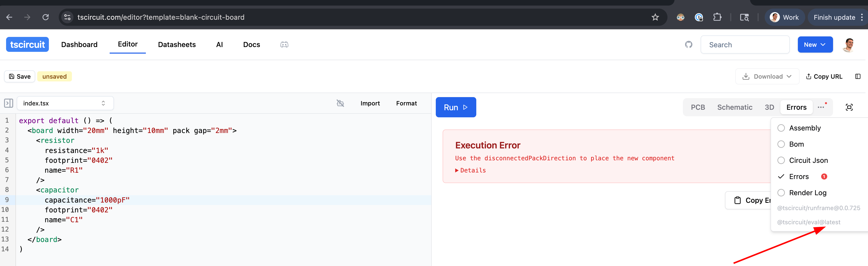Screen dimensions: 868x266
Task: Open the GitHub icon link
Action: click(x=688, y=45)
